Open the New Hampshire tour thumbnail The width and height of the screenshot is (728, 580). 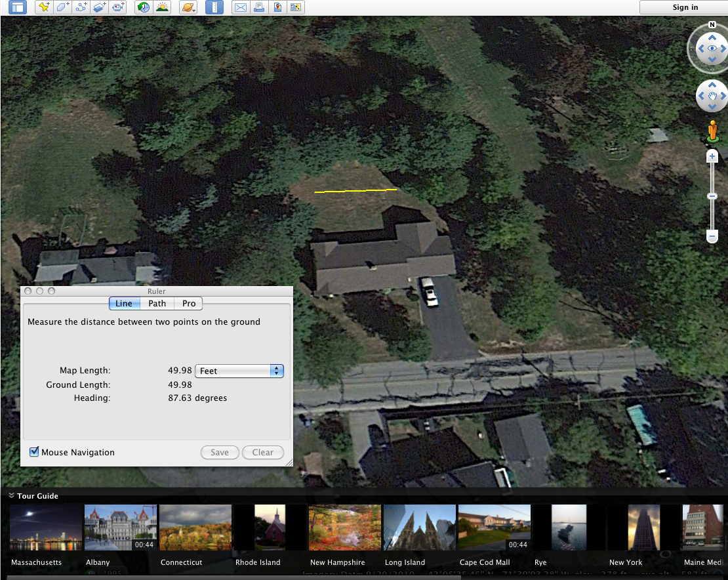[345, 528]
